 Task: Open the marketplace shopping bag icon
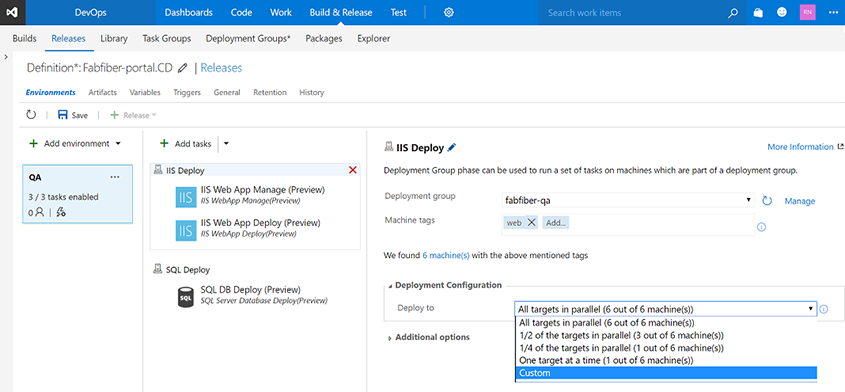(x=758, y=12)
